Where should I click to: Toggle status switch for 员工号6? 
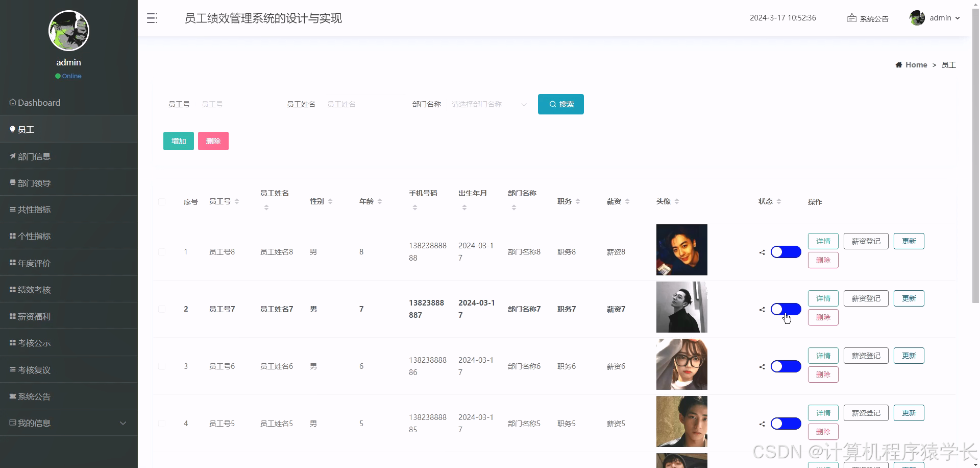pos(786,366)
